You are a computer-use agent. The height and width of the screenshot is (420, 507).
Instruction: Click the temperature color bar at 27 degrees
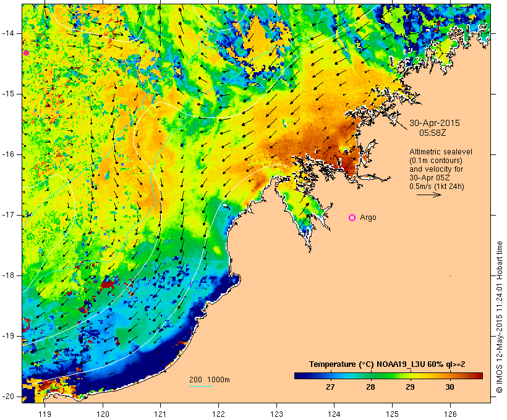330,376
